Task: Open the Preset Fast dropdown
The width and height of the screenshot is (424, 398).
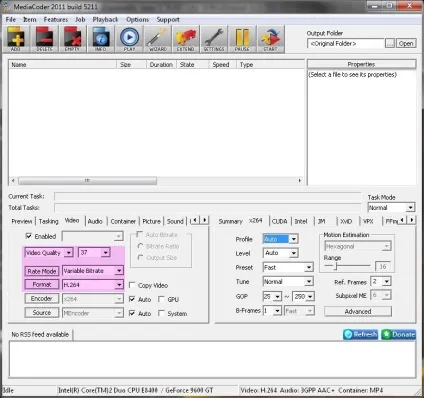Action: pos(309,267)
